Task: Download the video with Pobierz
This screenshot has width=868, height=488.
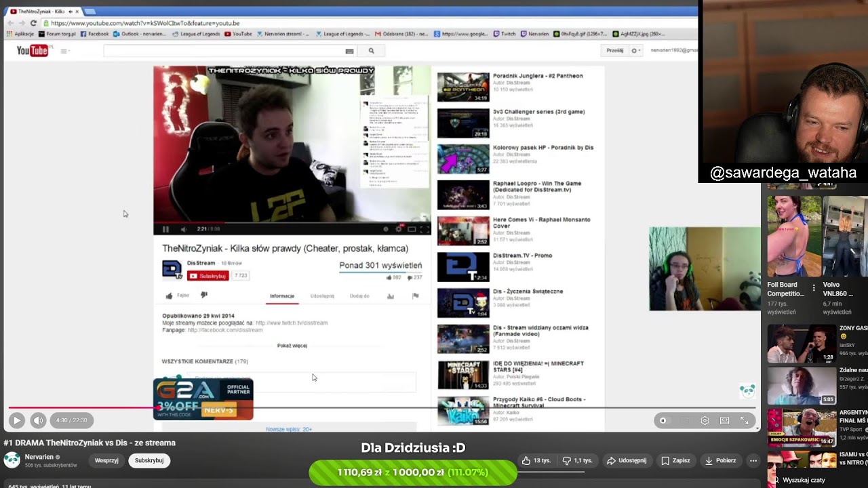Action: pyautogui.click(x=719, y=461)
